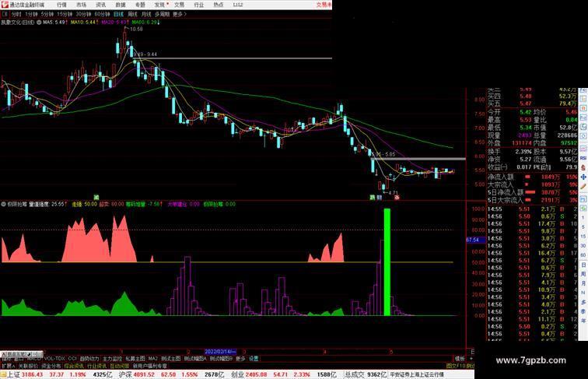
Task: Open the 多周期 view
Action: coord(162,14)
